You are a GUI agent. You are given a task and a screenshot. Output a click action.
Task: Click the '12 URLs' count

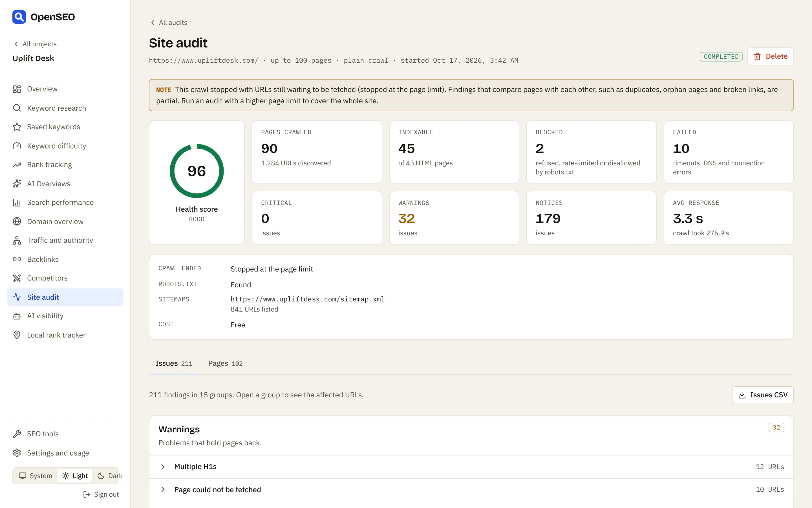770,467
